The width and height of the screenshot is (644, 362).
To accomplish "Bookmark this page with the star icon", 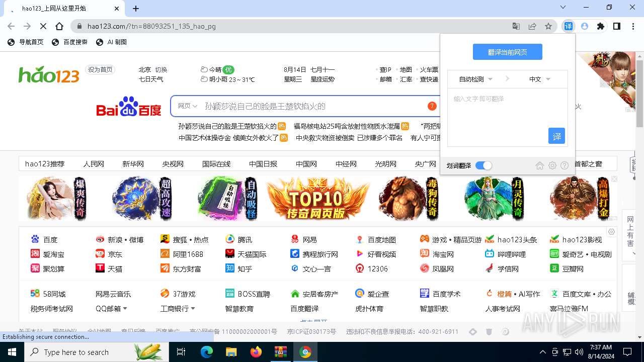I will (548, 26).
